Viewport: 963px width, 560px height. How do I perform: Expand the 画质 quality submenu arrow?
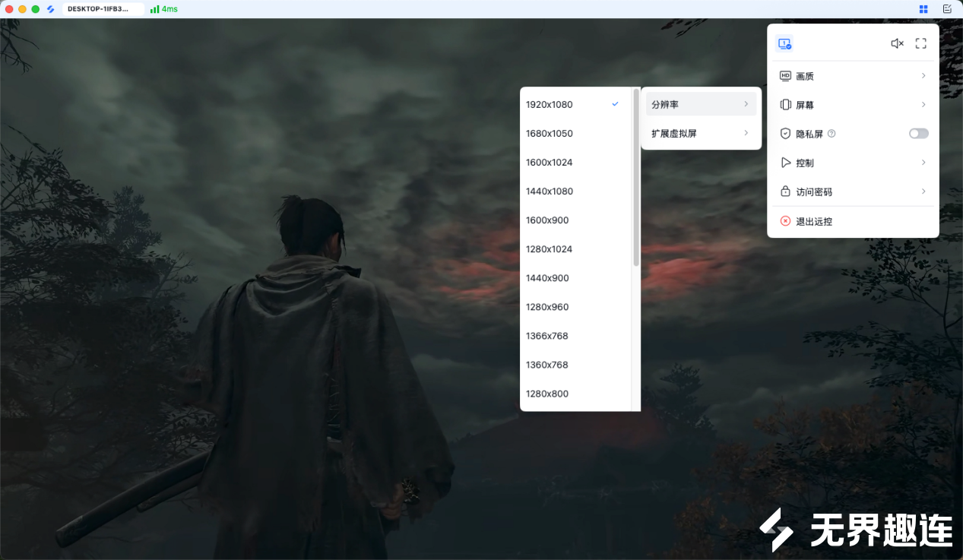923,76
